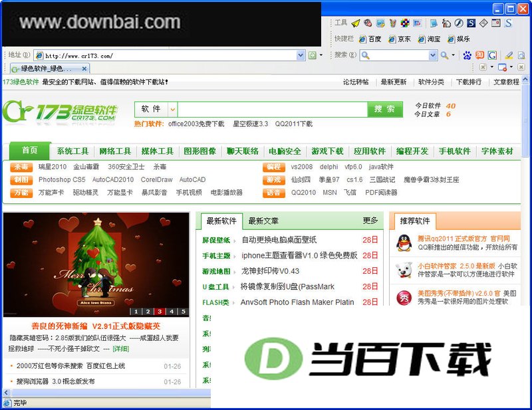Click the calendar icon in tools bar
Screen dimensions: 532x410
[496, 23]
